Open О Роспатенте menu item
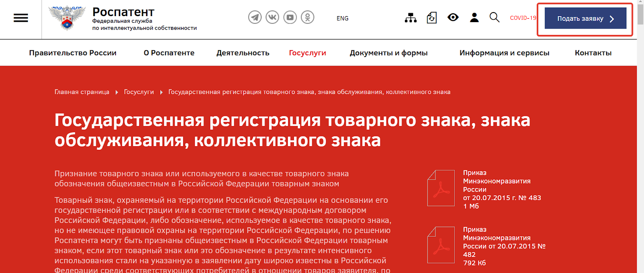The image size is (644, 273). [x=169, y=53]
